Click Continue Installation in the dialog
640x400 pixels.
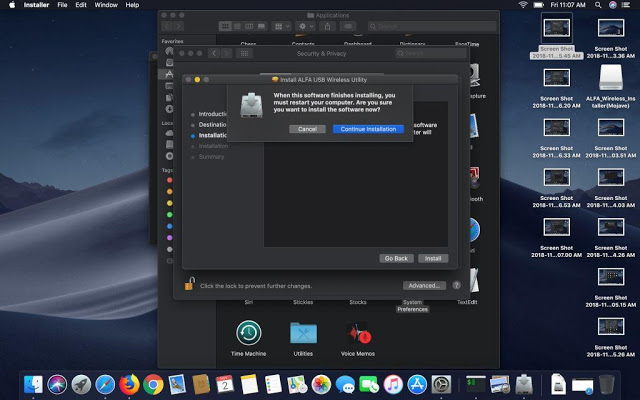pyautogui.click(x=369, y=129)
